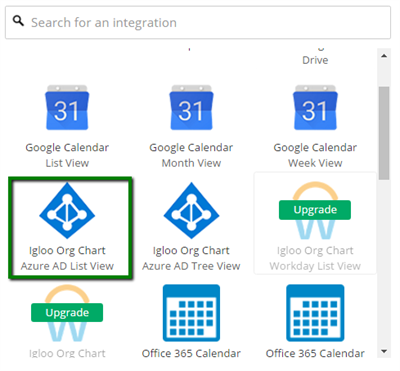Click Upgrade button on bottom-left Igloo Org Chart

[x=67, y=313]
